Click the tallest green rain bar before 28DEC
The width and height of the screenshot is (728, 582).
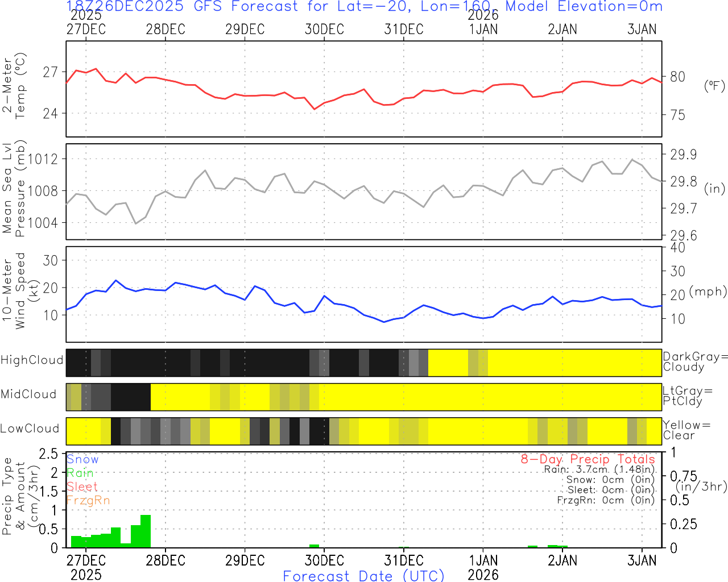pos(146,531)
